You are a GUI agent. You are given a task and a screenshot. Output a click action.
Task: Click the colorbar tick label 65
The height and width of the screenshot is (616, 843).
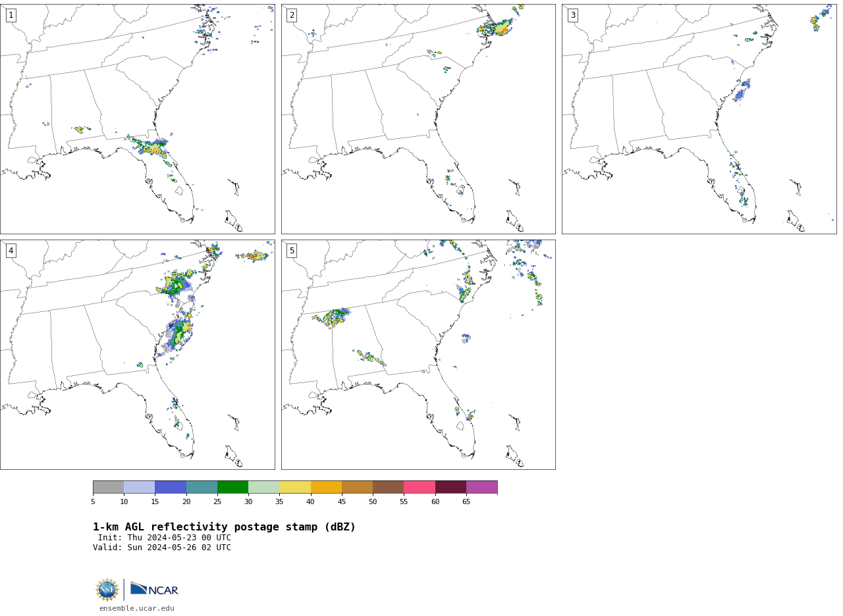[466, 502]
